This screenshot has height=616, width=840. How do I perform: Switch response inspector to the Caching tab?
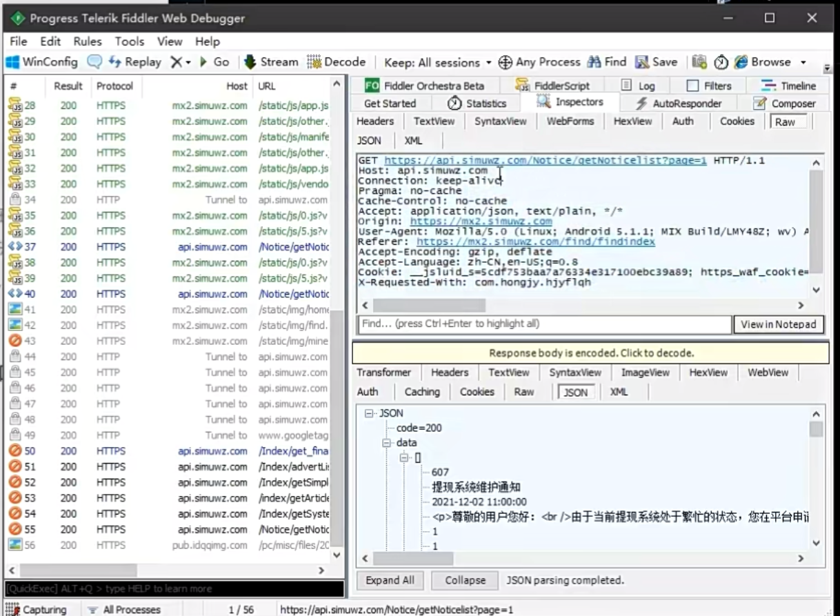(x=422, y=392)
